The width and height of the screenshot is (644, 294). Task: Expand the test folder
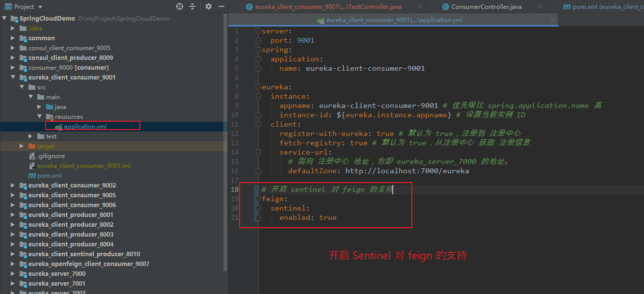(x=31, y=136)
